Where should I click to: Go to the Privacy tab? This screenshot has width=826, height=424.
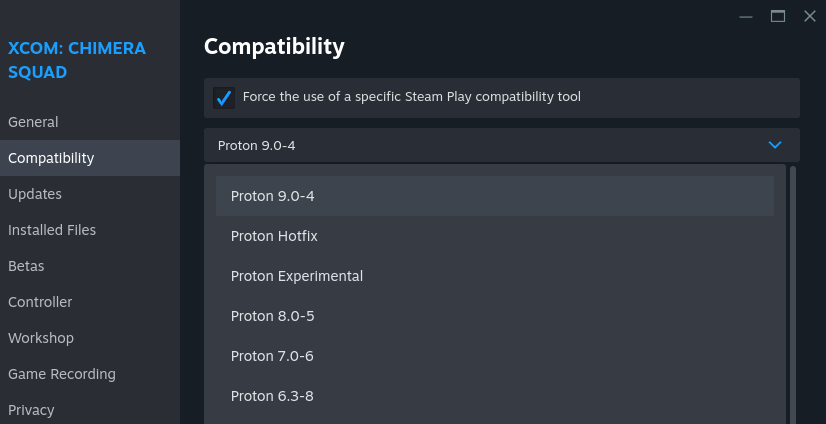click(31, 410)
